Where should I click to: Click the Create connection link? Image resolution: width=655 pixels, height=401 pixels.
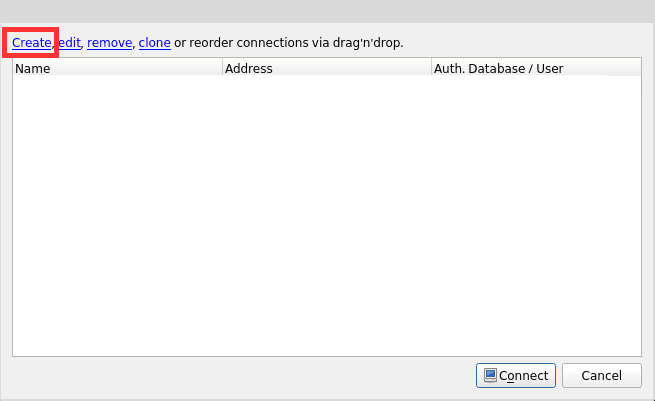click(31, 43)
